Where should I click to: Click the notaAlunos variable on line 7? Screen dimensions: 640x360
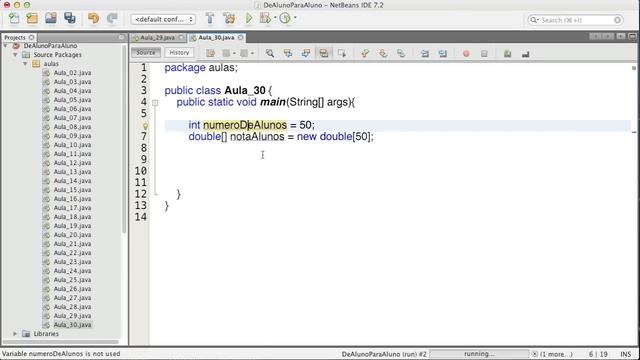(x=257, y=137)
